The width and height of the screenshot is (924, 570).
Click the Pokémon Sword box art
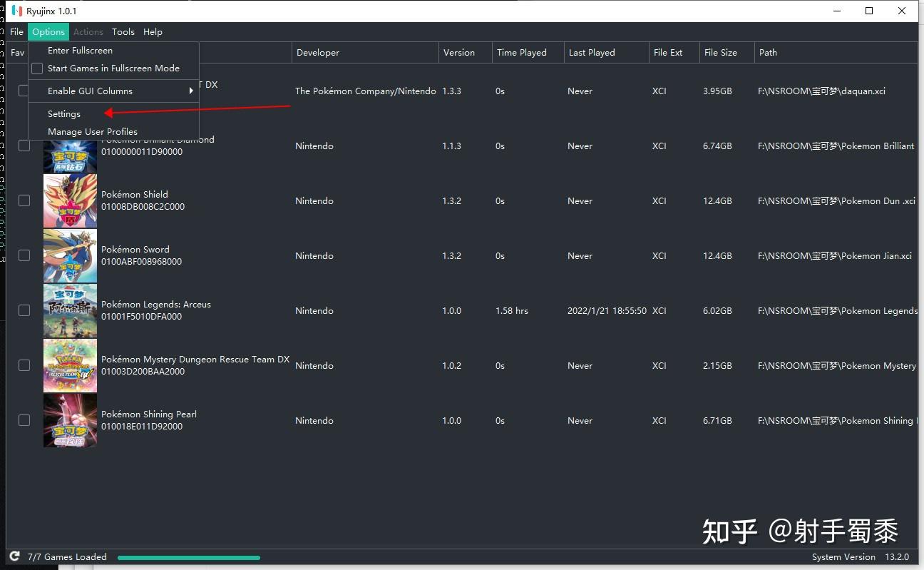pos(69,255)
